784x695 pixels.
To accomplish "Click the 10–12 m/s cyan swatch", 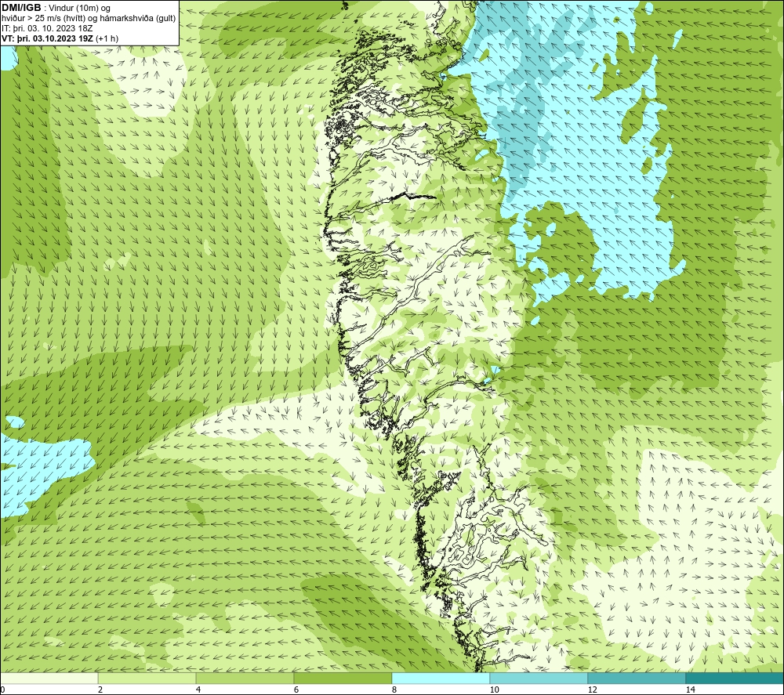I will (x=539, y=678).
